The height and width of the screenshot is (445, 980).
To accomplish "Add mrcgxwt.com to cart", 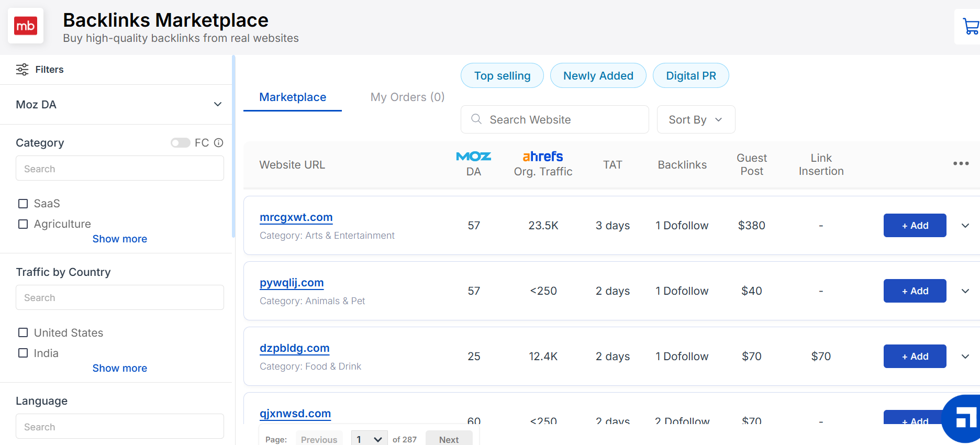I will click(x=915, y=226).
